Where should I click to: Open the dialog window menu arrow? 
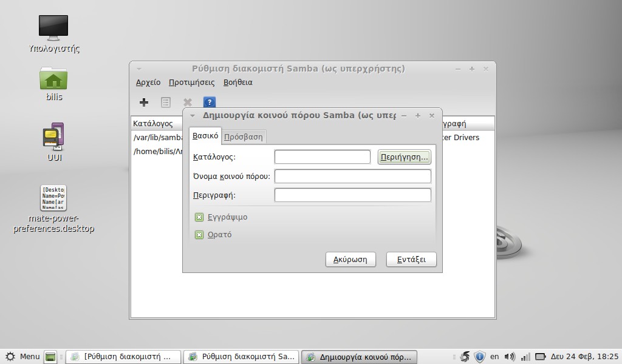coord(193,116)
